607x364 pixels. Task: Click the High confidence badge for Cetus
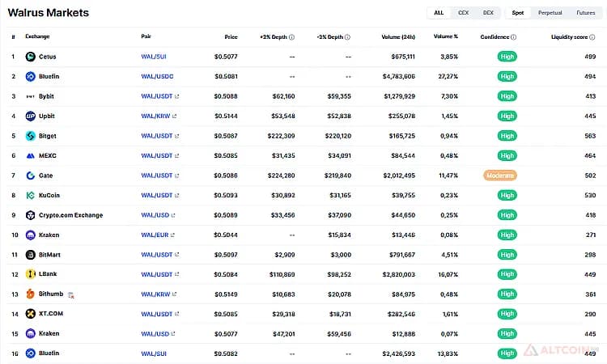(507, 57)
